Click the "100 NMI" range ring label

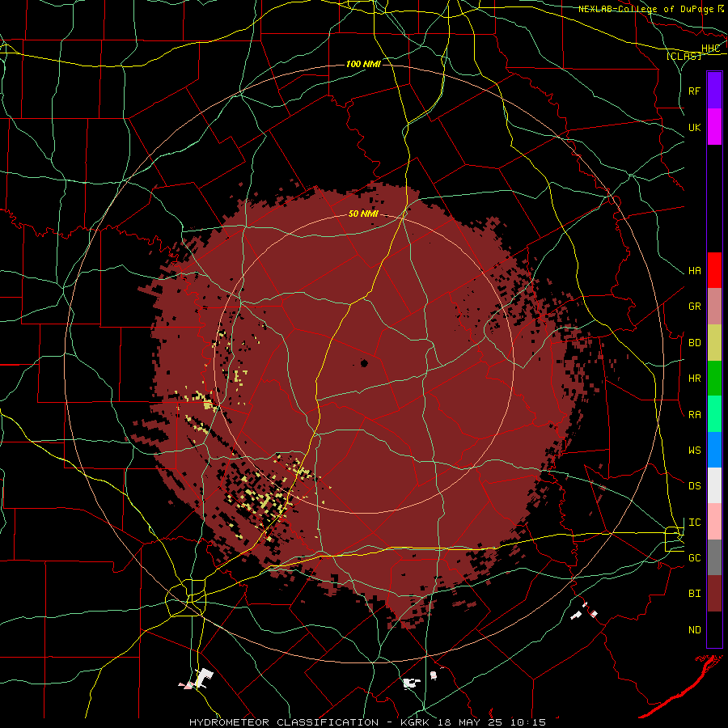[x=363, y=64]
